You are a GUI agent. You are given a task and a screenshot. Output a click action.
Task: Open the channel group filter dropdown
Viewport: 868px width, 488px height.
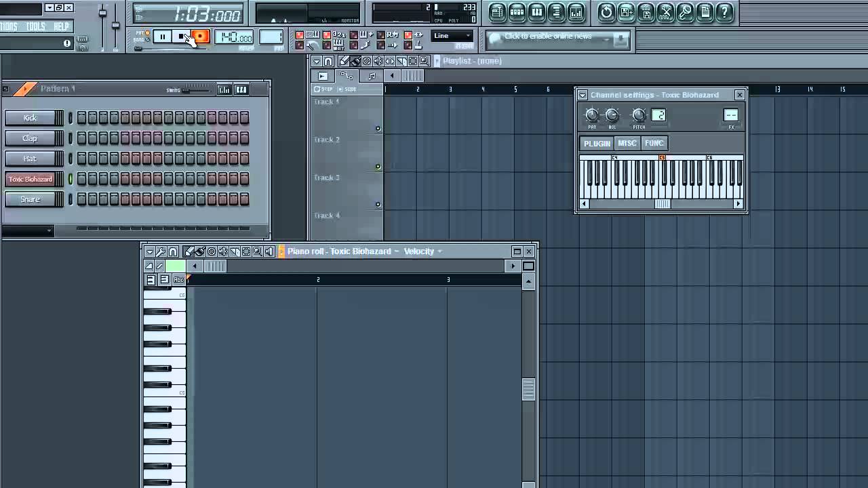(27, 231)
